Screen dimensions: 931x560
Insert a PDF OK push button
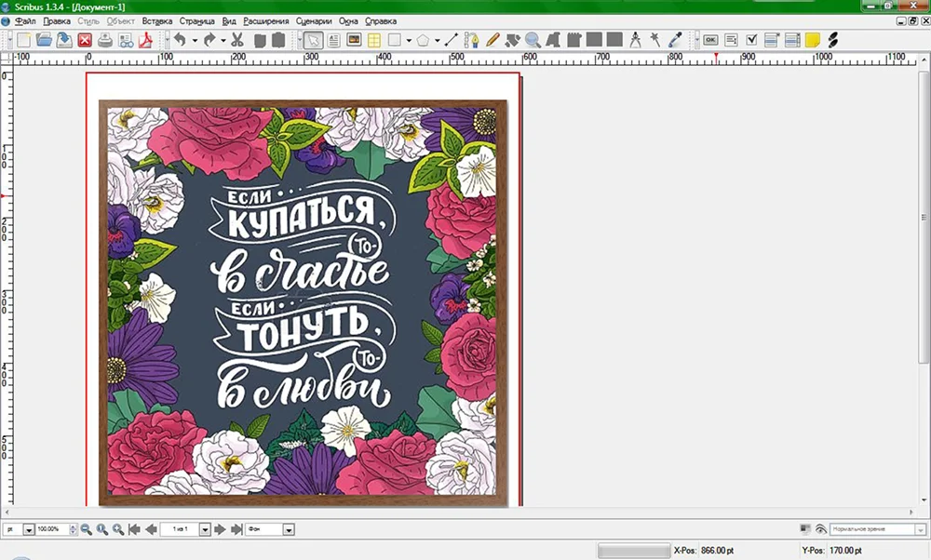pos(710,40)
